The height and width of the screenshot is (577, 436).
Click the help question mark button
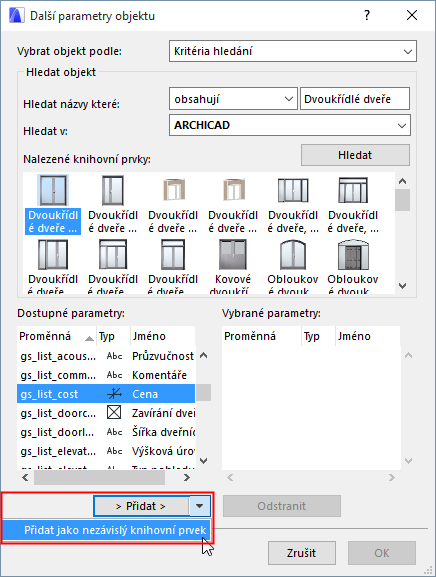[366, 15]
